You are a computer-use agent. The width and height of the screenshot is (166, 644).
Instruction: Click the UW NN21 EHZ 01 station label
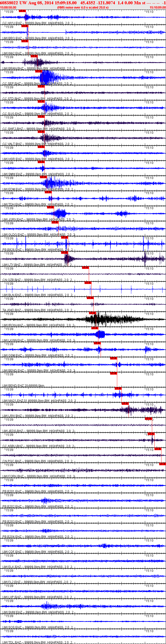click(x=39, y=401)
